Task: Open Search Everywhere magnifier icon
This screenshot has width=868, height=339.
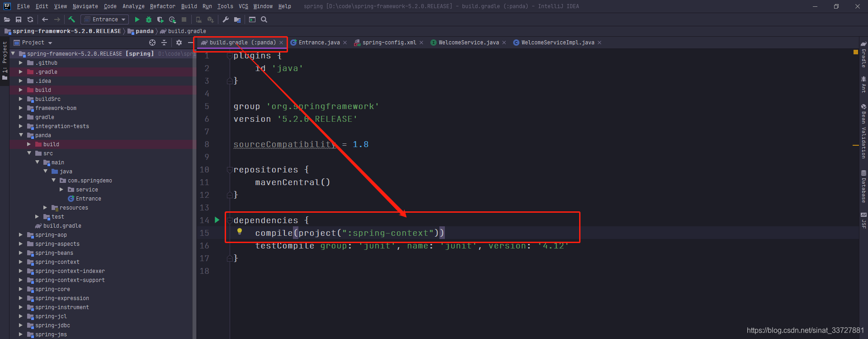Action: (x=264, y=19)
